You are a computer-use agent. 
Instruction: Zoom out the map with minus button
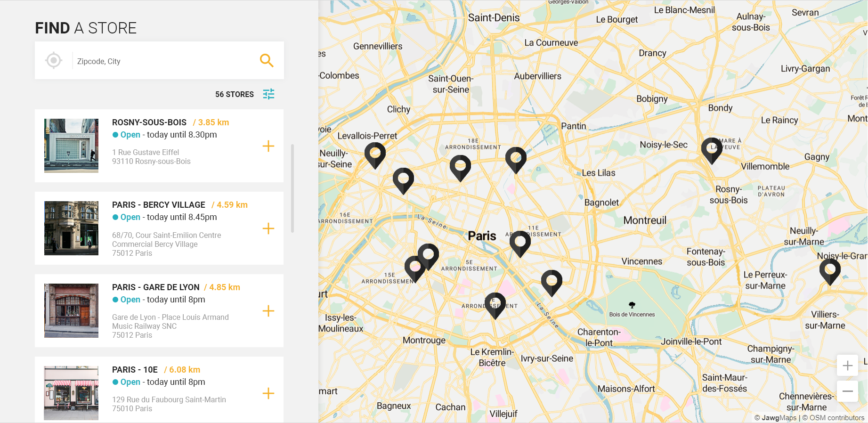click(x=847, y=391)
